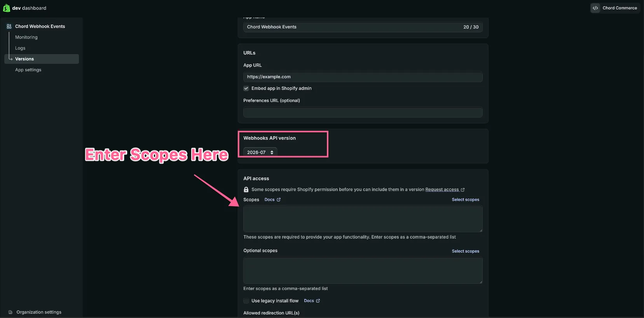Click the app grid icon beside Chord Webhook Events
This screenshot has height=318, width=644.
click(9, 26)
